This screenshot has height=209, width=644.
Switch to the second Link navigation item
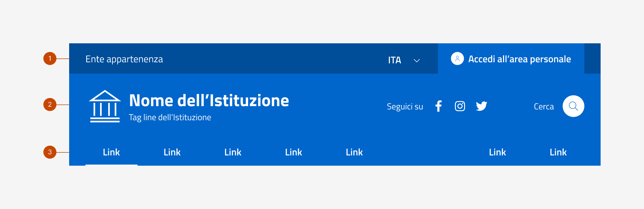tap(172, 152)
